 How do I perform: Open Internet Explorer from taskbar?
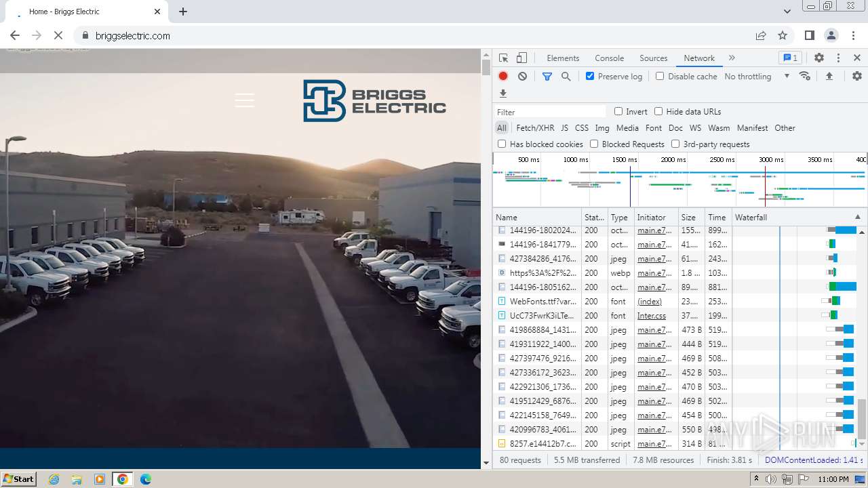54,479
